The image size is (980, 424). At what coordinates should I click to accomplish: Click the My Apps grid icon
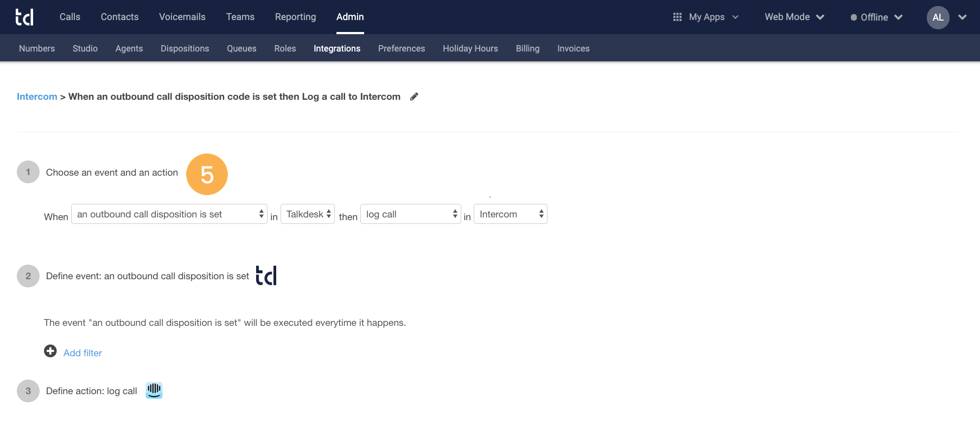[677, 17]
